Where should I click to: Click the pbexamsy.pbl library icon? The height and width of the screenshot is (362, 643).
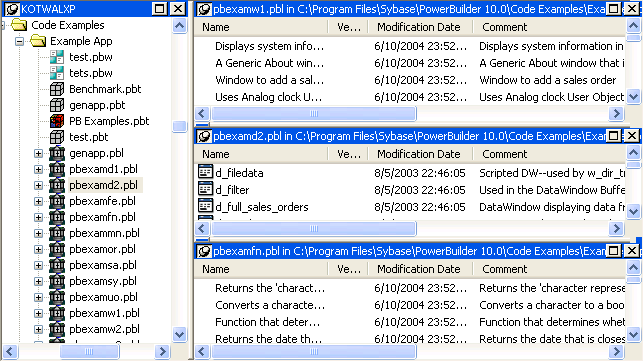[x=57, y=281]
